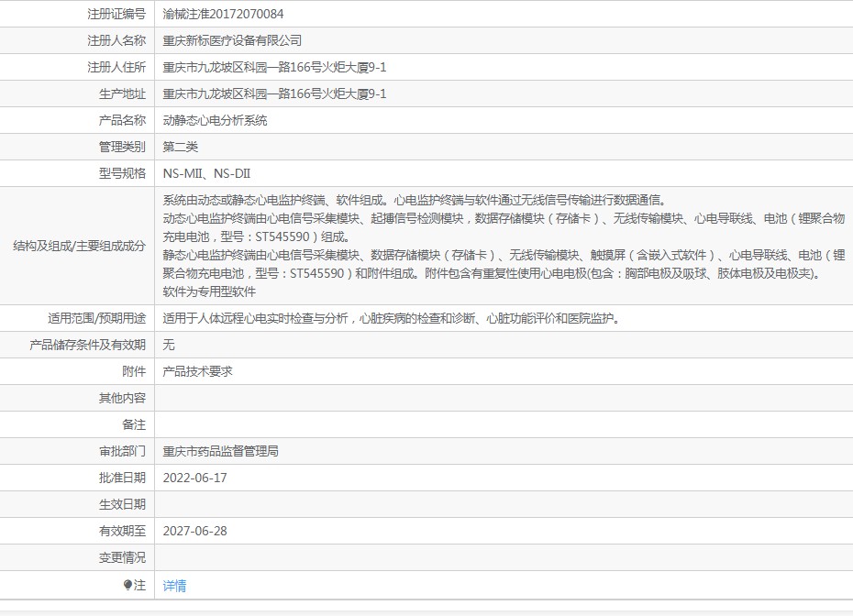Click the 结构及组成/主要组成成分 label
853x616 pixels.
(80, 247)
